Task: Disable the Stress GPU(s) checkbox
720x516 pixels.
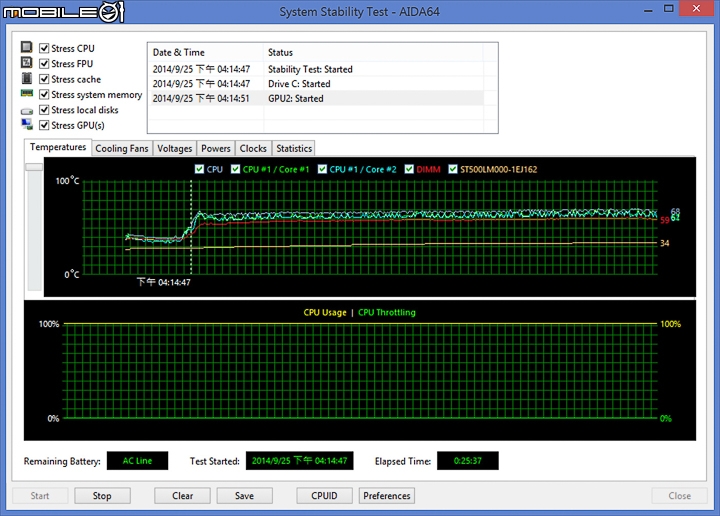Action: [x=44, y=125]
